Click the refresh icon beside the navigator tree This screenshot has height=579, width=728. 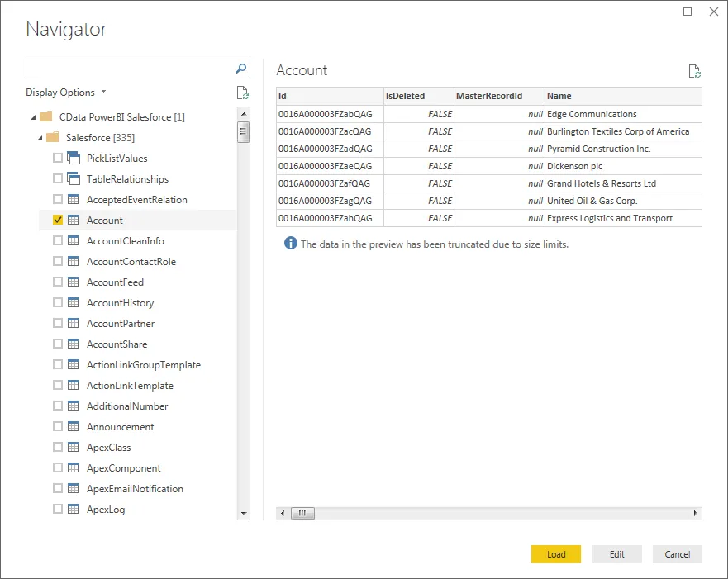click(242, 93)
